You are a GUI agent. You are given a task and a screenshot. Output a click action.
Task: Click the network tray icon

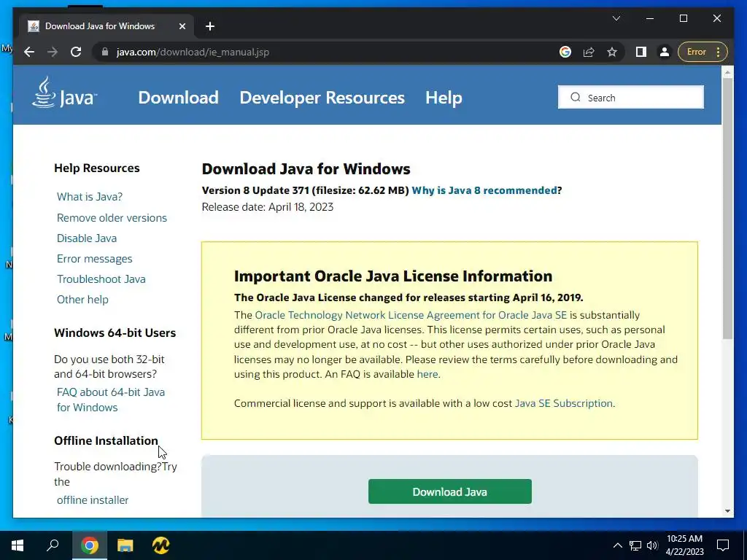pos(635,545)
